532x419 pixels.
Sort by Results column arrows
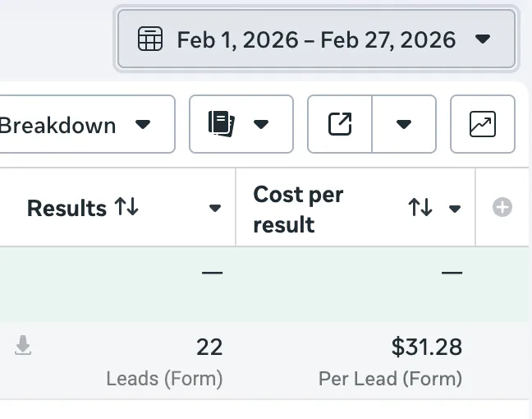click(126, 208)
